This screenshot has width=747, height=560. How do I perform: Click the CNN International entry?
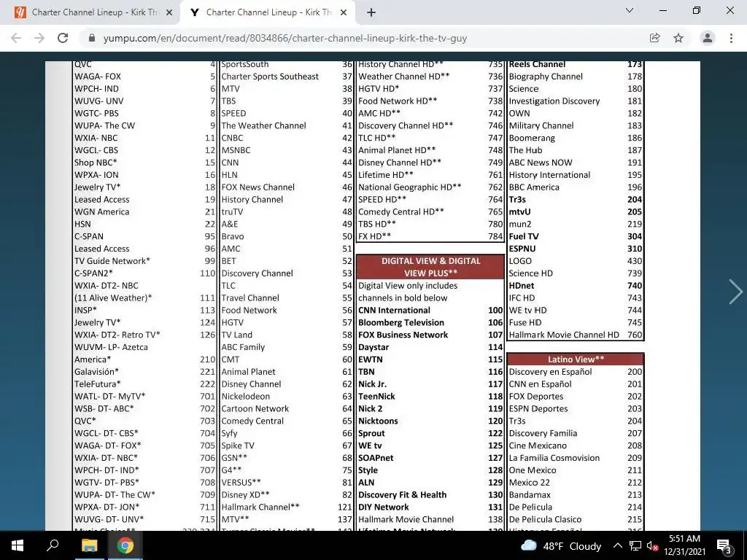[394, 310]
